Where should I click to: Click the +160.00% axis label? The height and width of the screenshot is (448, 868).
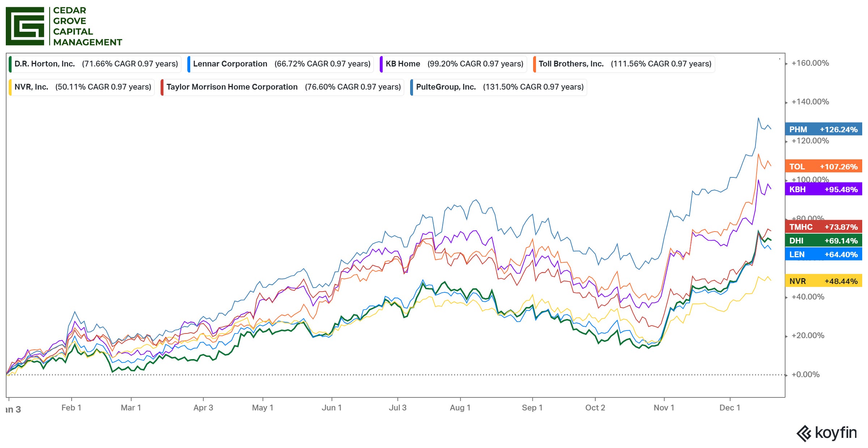pyautogui.click(x=810, y=63)
